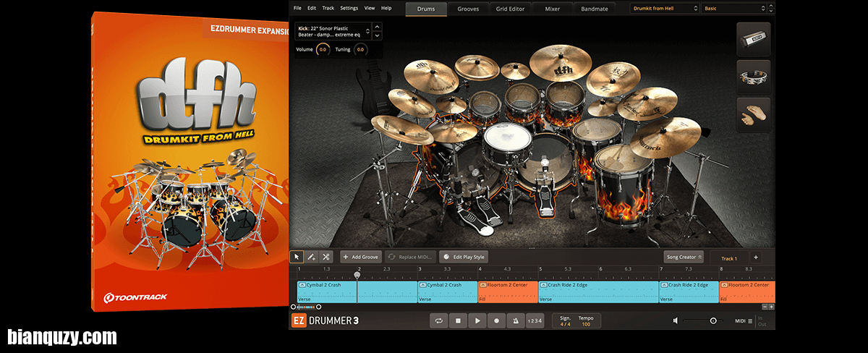
Task: Select the pencil draw tool
Action: [311, 257]
